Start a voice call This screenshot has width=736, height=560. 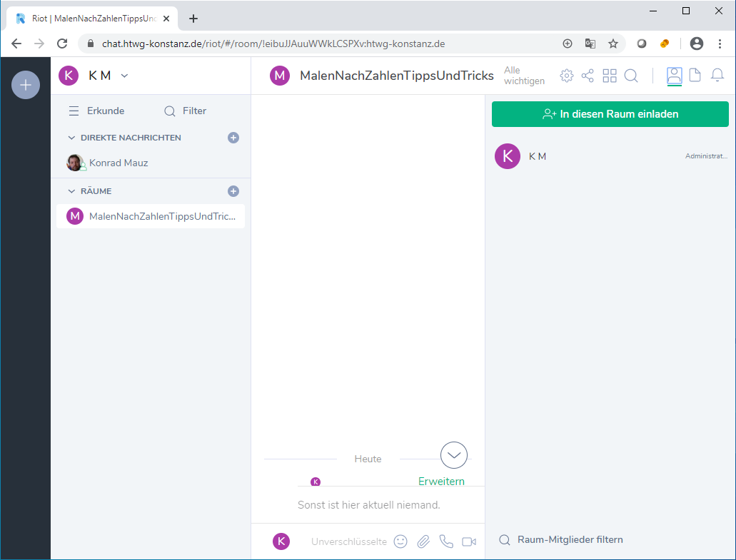[446, 541]
